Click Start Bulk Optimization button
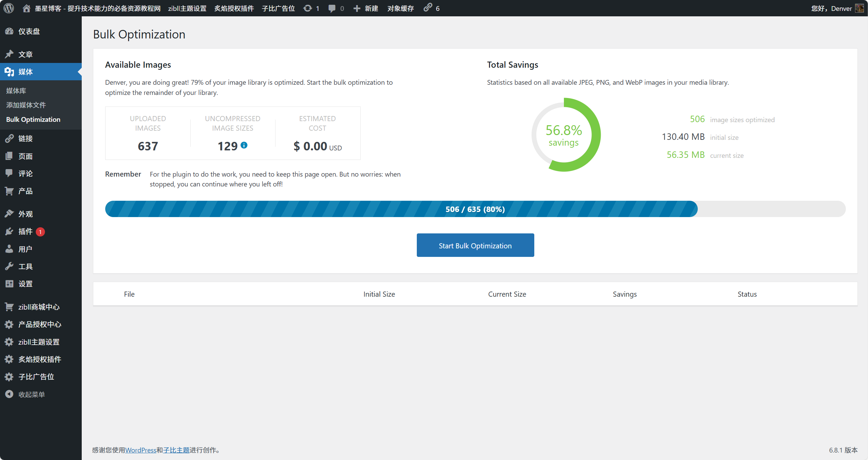Viewport: 868px width, 460px height. pos(475,245)
